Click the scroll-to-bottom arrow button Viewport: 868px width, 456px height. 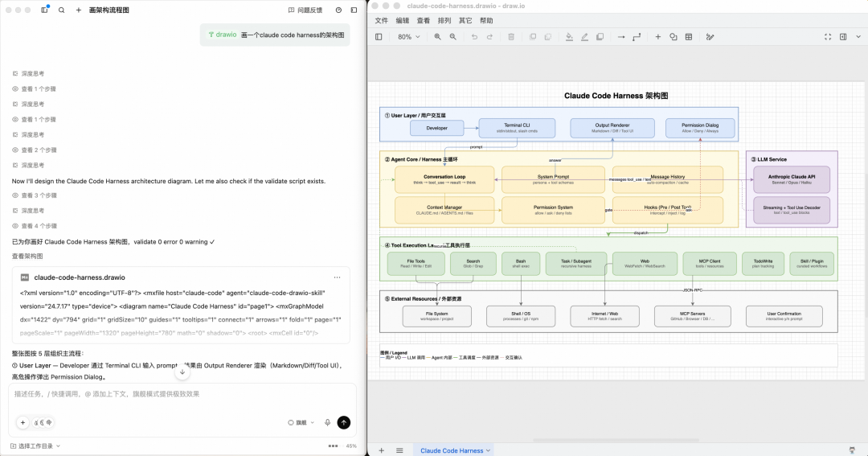182,372
